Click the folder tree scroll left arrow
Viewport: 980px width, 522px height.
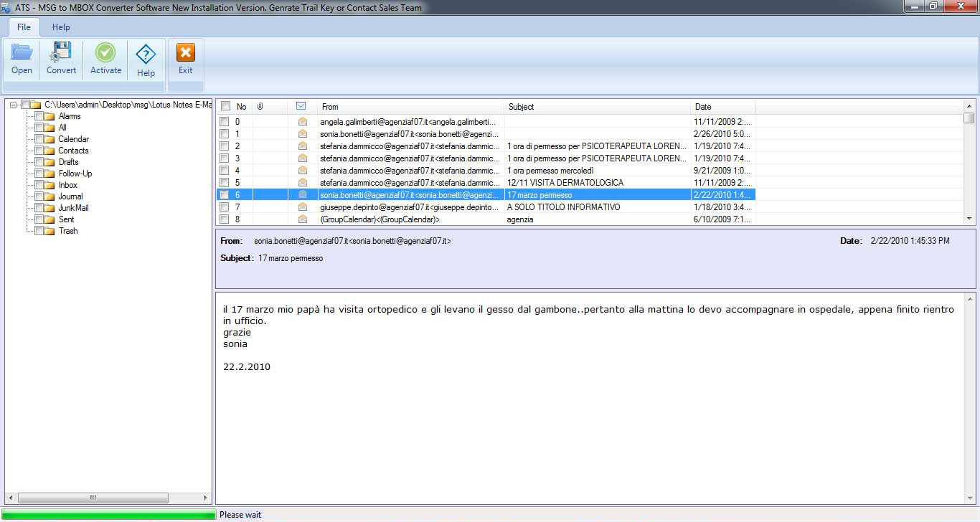coord(10,498)
